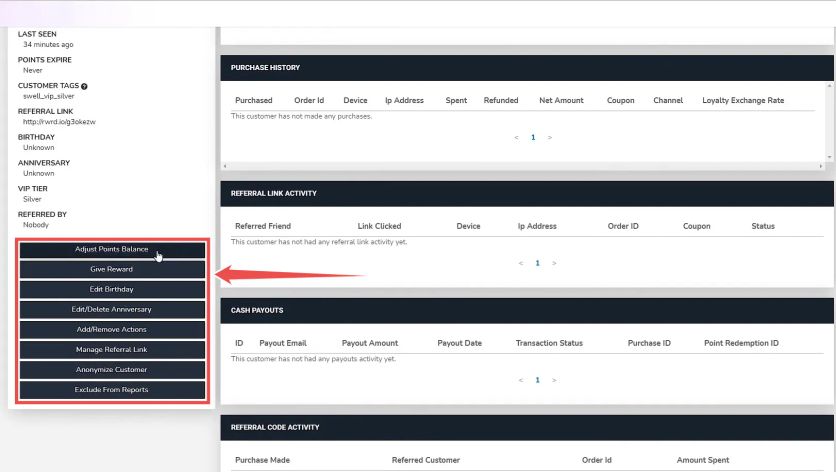Click the Referred Friend column header
Image resolution: width=836 pixels, height=472 pixels.
tap(263, 226)
